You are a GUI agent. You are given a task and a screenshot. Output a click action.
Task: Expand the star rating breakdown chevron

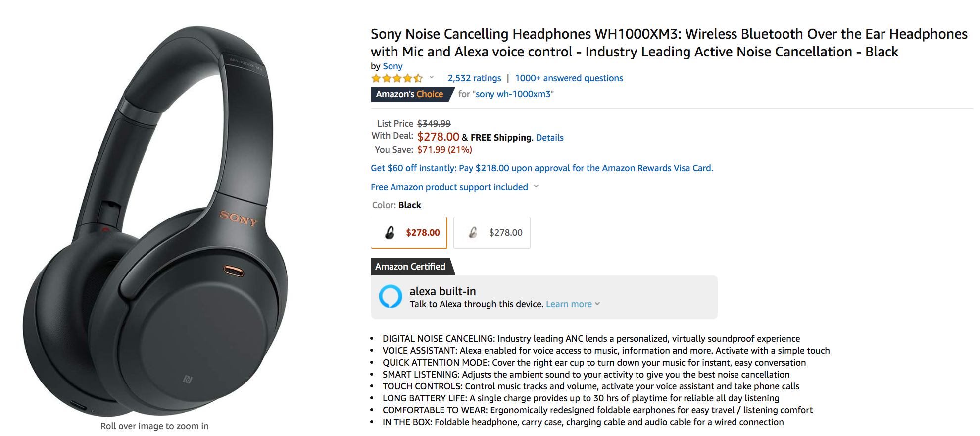coord(432,77)
